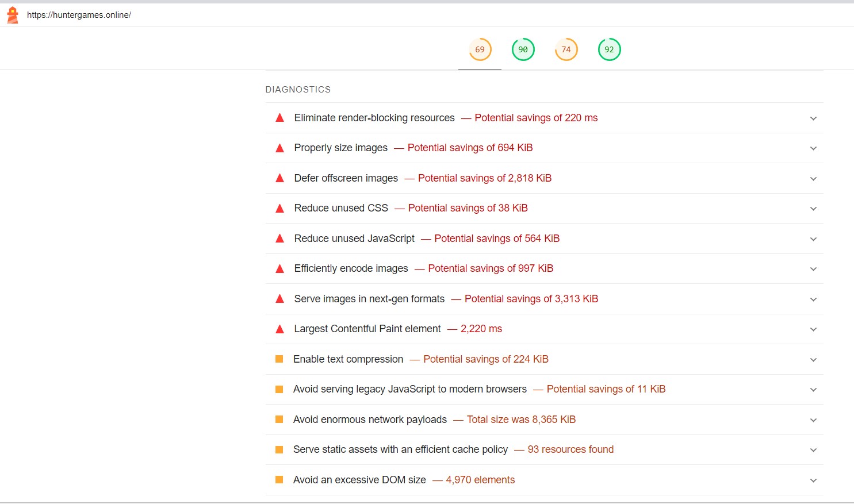Click 'Avoid serving legacy JavaScript to modern browsers'
854x504 pixels.
click(x=410, y=389)
